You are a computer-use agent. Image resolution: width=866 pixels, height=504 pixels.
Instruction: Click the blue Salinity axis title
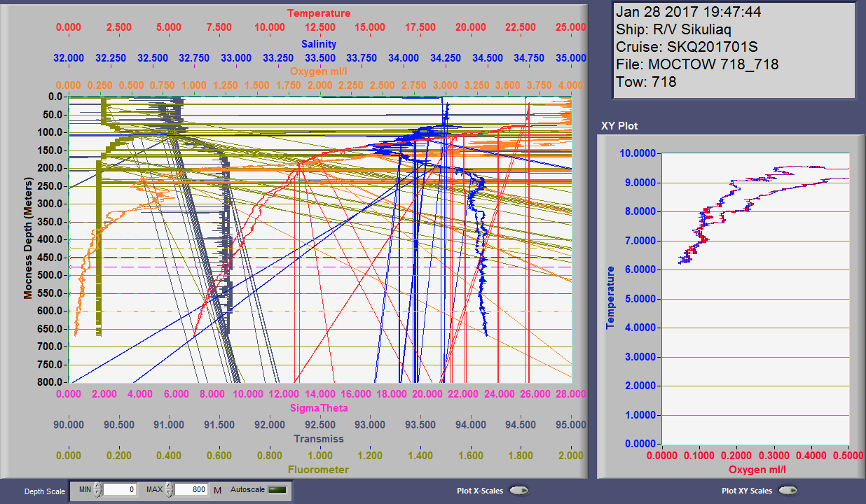(319, 43)
